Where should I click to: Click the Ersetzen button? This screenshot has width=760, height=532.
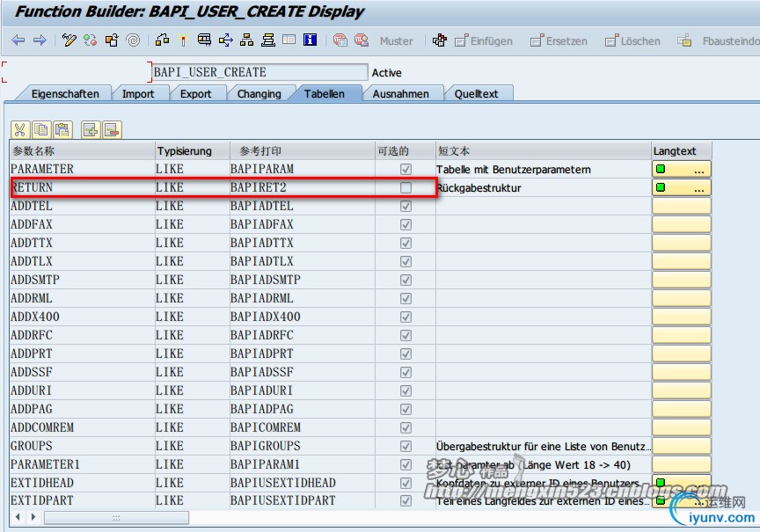[559, 41]
